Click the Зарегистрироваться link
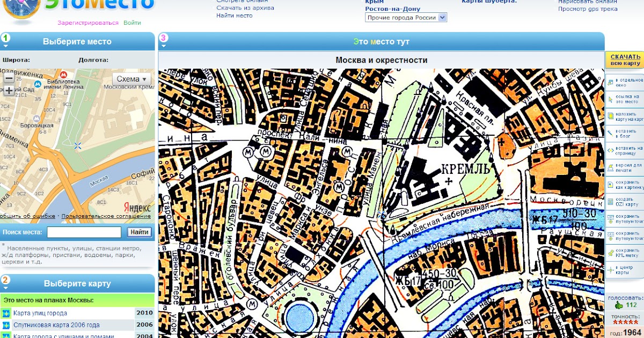 pyautogui.click(x=88, y=23)
